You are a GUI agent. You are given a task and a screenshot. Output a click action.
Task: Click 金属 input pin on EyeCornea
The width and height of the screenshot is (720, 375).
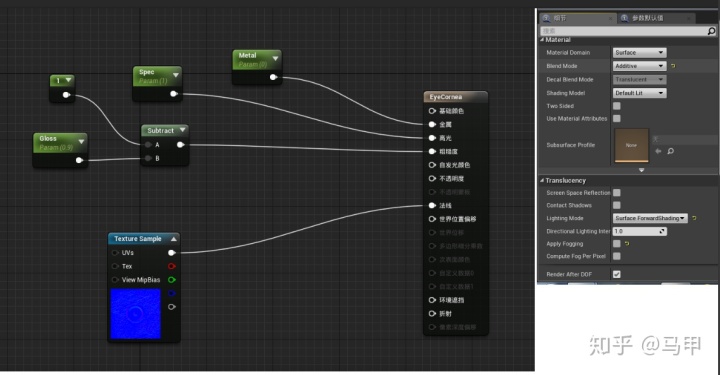[x=432, y=124]
